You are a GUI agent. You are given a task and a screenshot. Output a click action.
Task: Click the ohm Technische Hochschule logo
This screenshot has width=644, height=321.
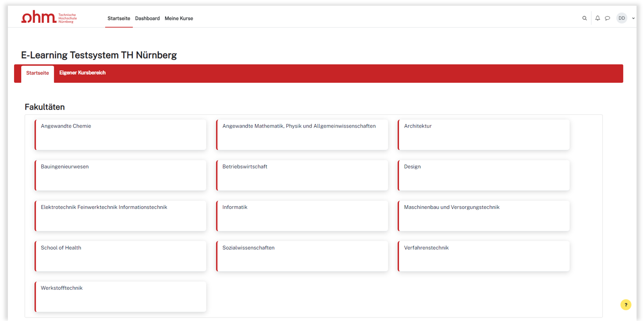click(x=49, y=17)
